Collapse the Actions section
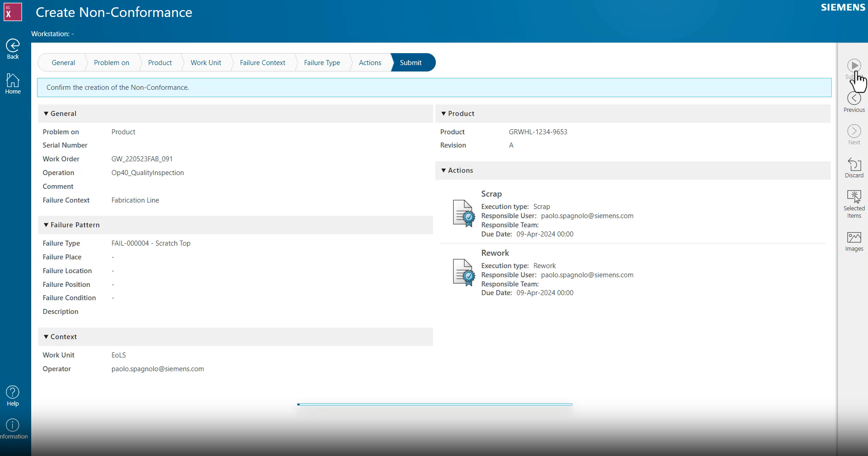 [443, 170]
